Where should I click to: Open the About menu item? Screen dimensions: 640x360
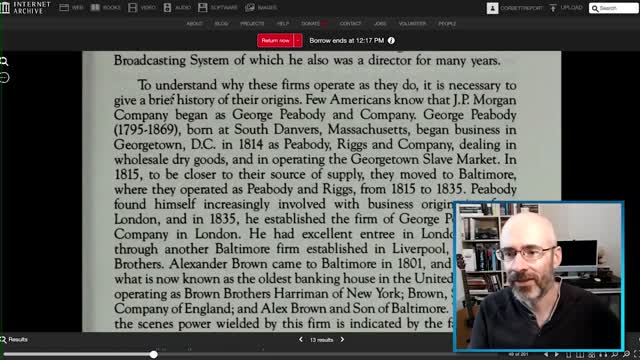coord(194,24)
